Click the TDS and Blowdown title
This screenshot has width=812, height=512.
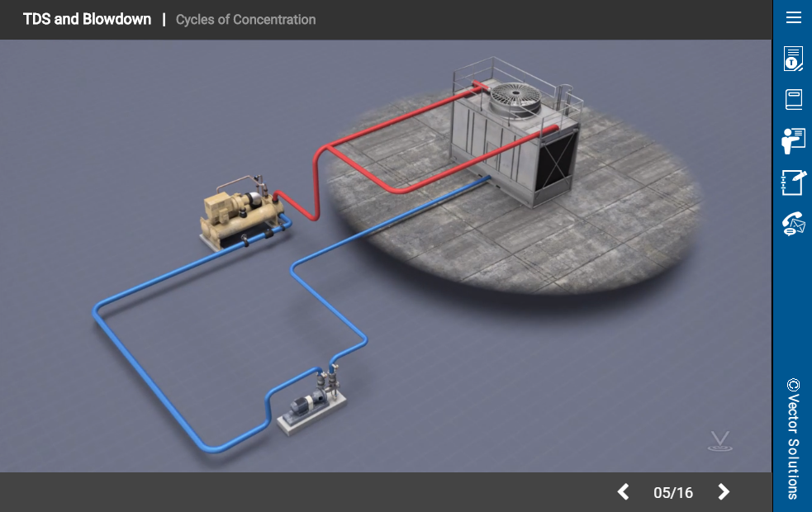87,19
